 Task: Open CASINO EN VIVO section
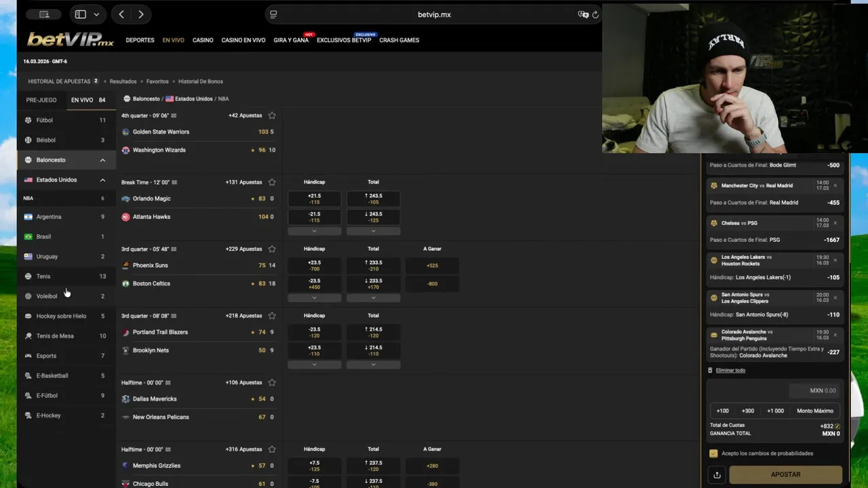coord(243,40)
